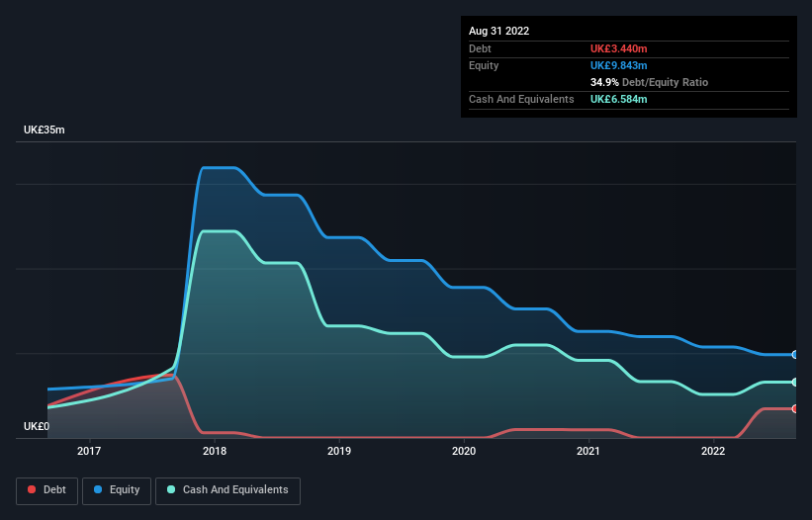Click the 2022 x-axis label
Screen dimensions: 812x520
pos(713,451)
